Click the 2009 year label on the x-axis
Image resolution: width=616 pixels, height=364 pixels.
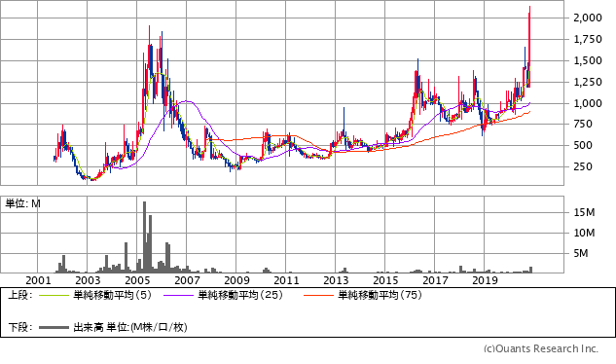pos(236,280)
